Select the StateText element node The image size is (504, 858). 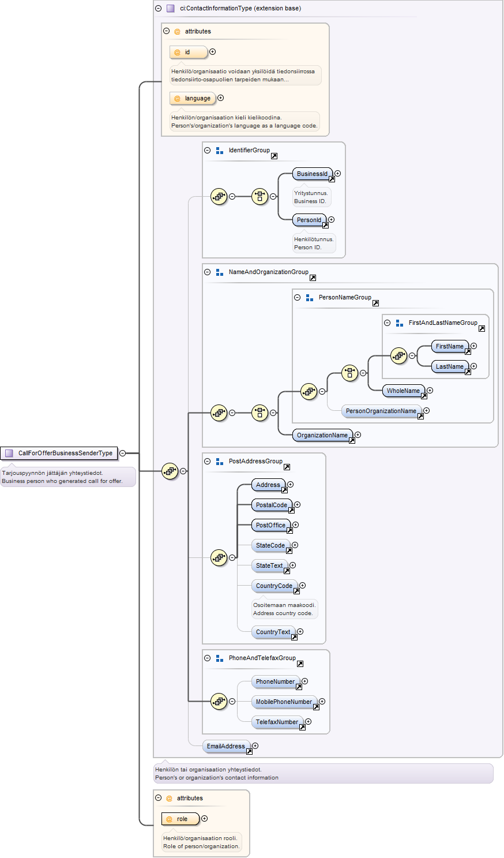[269, 566]
